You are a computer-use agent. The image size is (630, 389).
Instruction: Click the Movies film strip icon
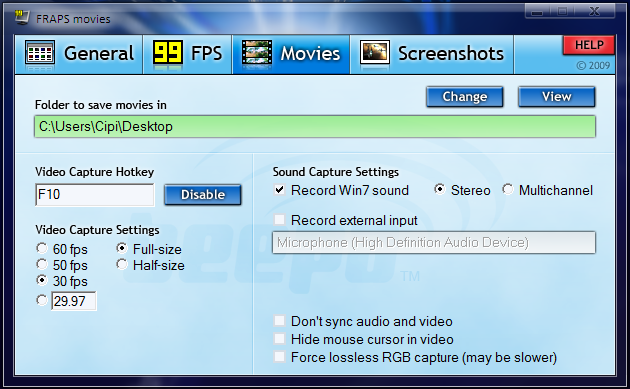click(x=257, y=53)
